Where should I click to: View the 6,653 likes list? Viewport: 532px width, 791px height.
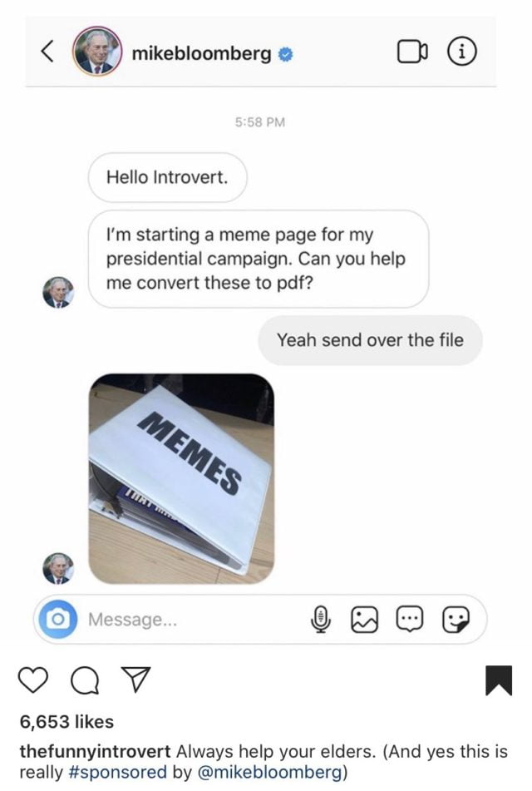click(x=66, y=722)
